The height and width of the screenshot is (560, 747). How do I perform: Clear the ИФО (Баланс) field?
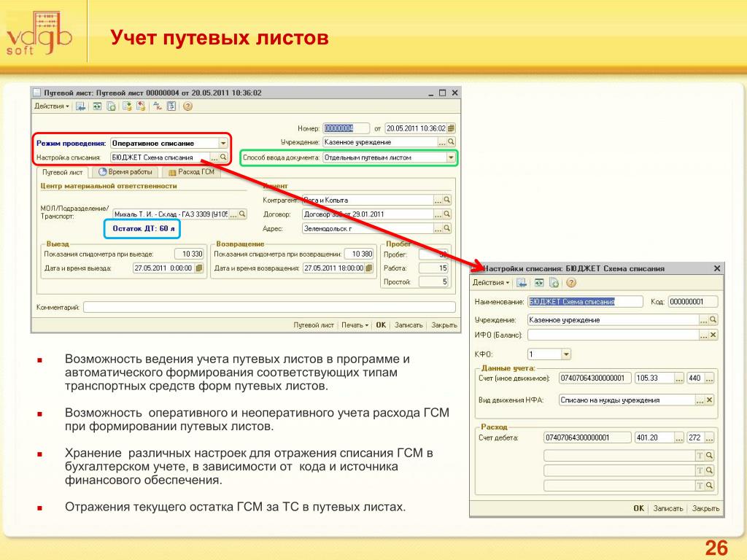pyautogui.click(x=713, y=335)
